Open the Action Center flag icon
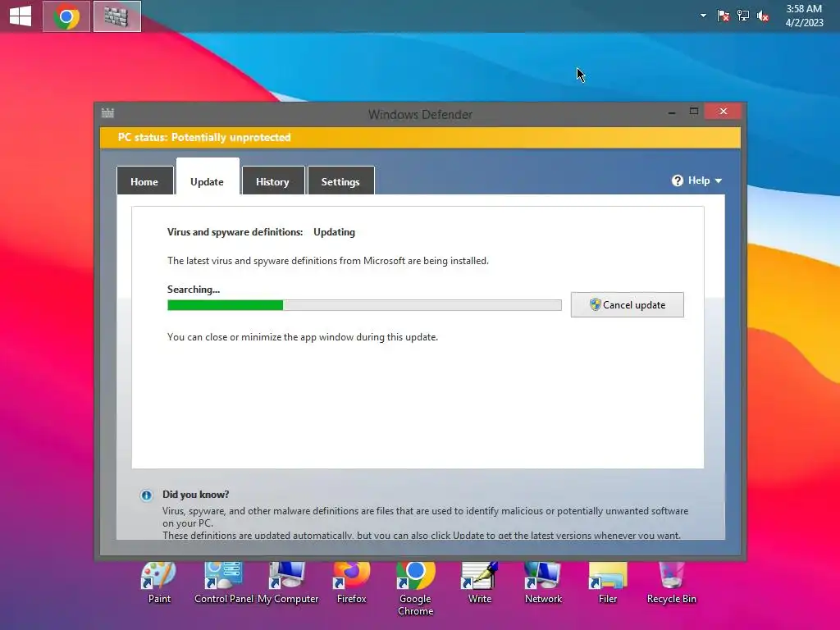The image size is (840, 630). pyautogui.click(x=724, y=16)
